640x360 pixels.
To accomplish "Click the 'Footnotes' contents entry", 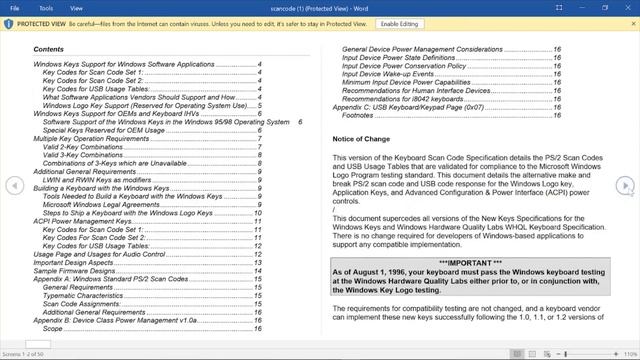I will (x=451, y=116).
